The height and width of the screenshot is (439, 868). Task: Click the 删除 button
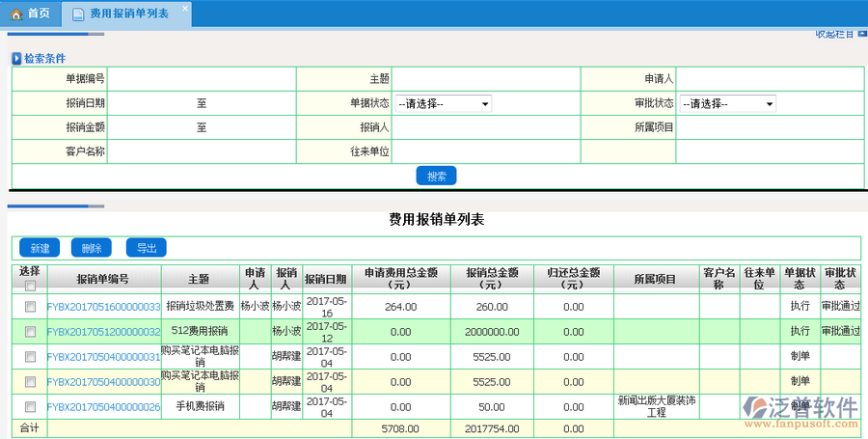pos(93,248)
